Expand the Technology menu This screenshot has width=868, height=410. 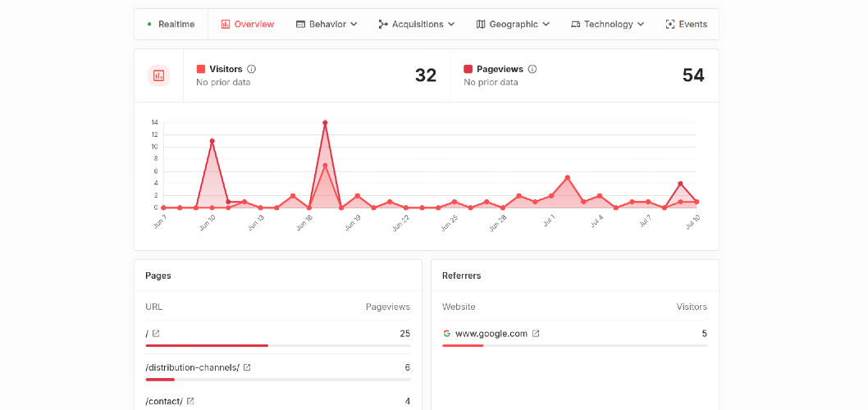point(607,25)
